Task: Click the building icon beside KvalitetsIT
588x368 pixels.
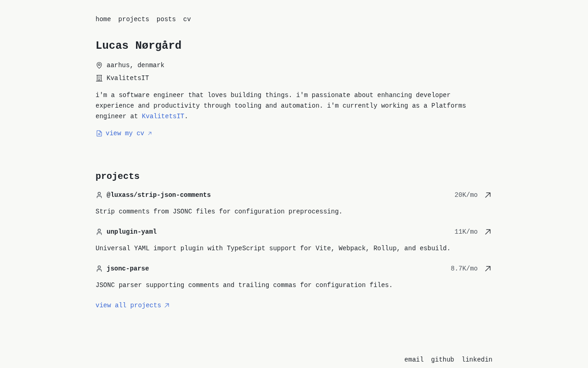Action: pyautogui.click(x=99, y=78)
